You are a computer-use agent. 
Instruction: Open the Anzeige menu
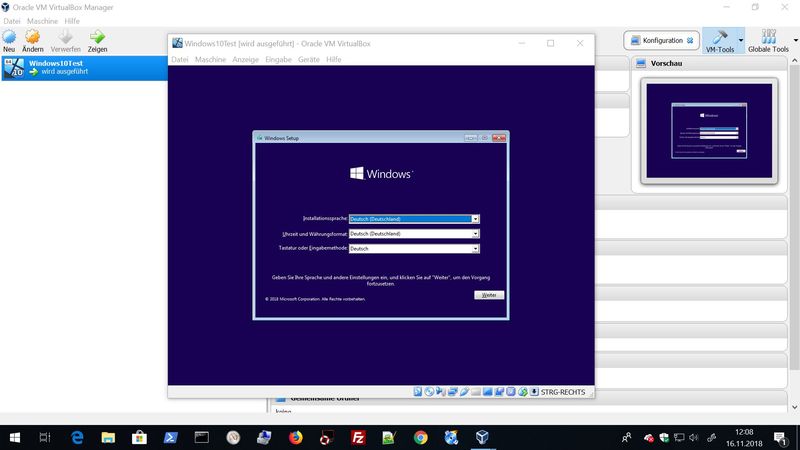coord(245,59)
